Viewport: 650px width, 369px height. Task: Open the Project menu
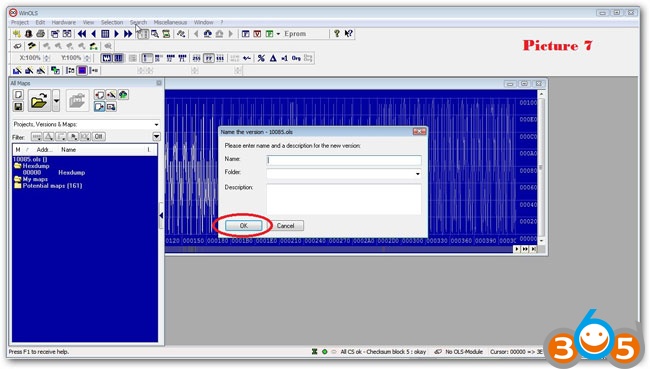(x=20, y=22)
